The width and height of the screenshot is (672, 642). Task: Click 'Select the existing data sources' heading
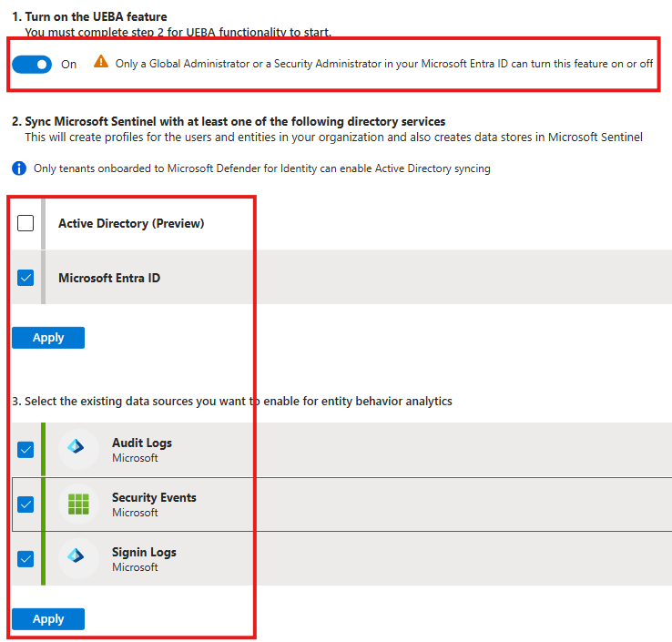point(232,402)
